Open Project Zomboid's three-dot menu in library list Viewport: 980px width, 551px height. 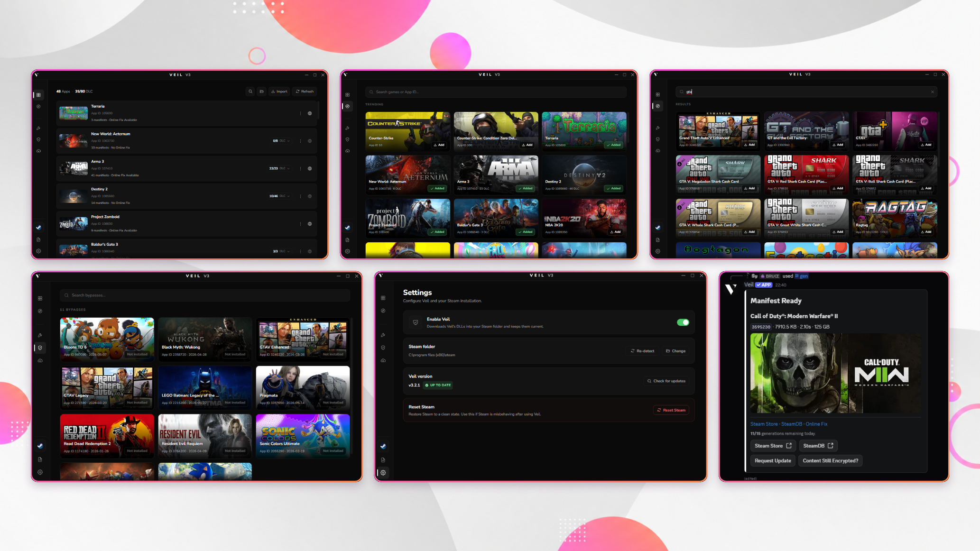coord(300,224)
